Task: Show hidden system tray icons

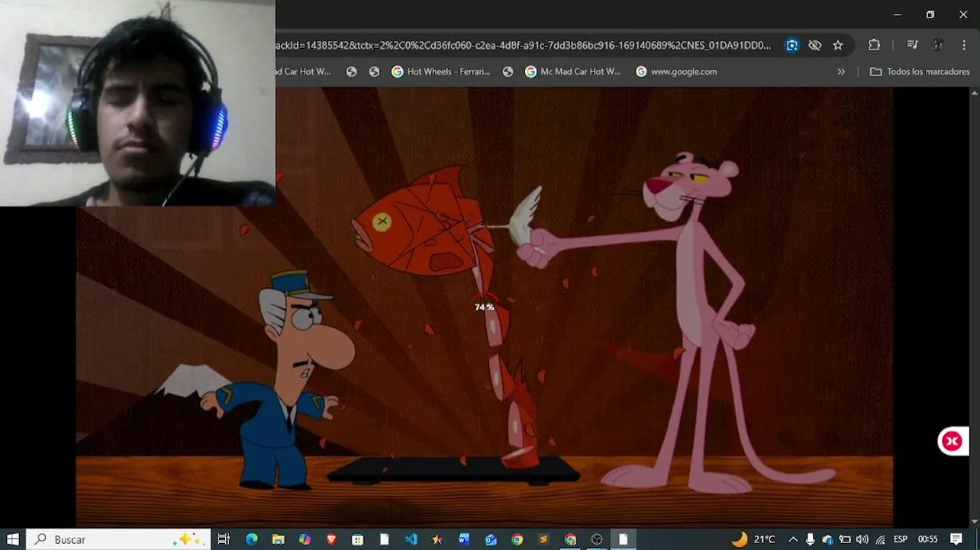Action: (x=793, y=539)
